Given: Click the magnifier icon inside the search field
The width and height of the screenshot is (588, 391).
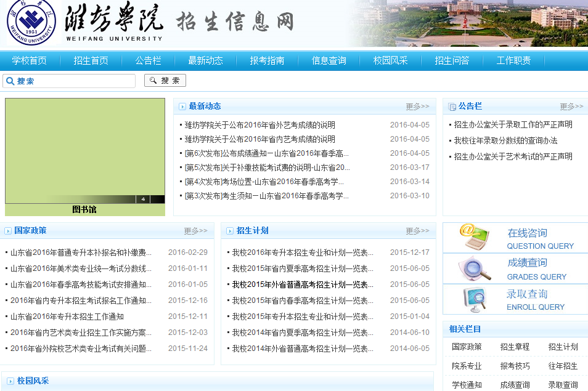Looking at the screenshot, I should point(10,81).
